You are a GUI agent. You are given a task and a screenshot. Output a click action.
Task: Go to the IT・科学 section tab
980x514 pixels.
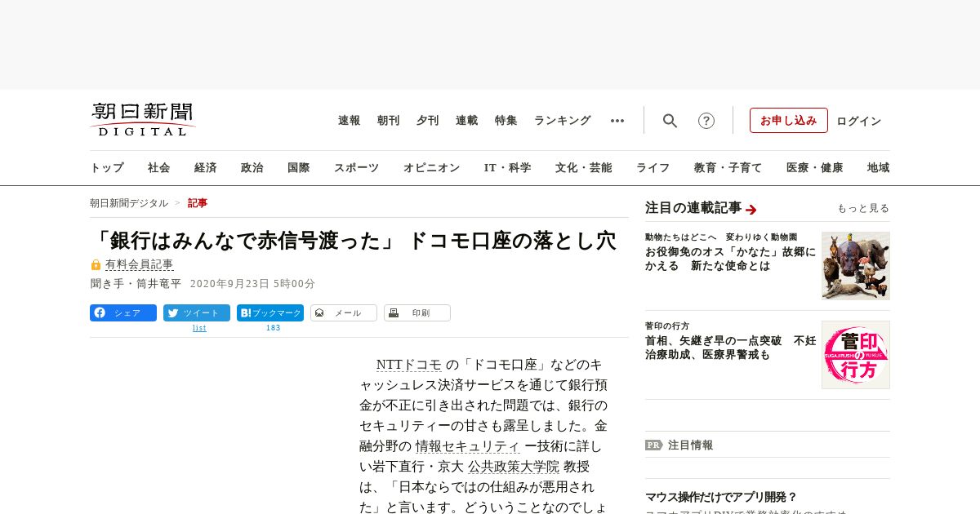coord(508,168)
